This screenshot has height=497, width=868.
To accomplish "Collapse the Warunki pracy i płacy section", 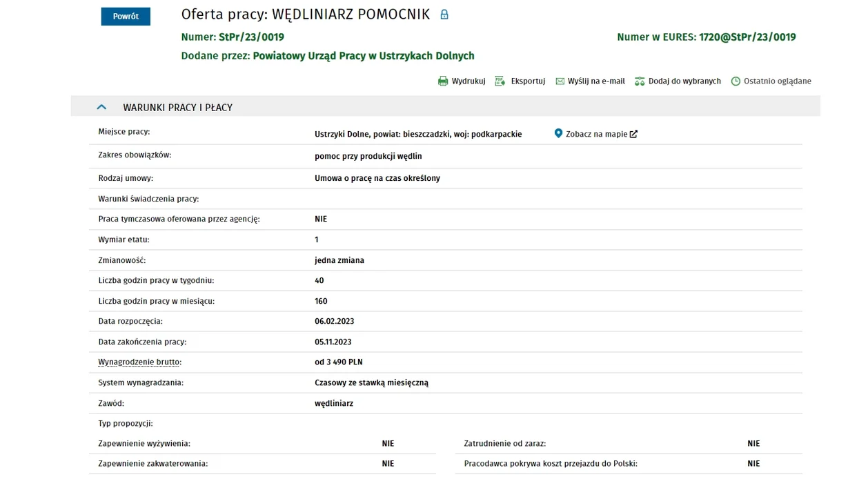I will click(101, 107).
